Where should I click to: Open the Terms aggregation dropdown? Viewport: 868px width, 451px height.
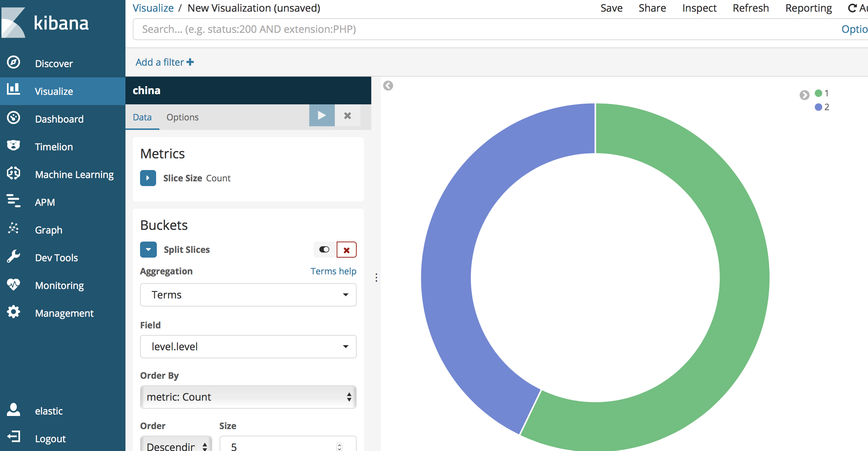[x=248, y=295]
